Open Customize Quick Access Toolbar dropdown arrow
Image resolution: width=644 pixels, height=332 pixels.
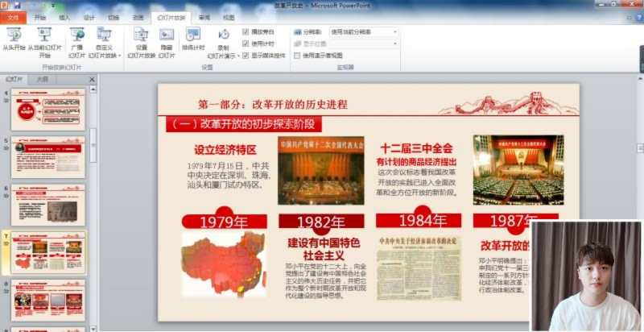point(54,6)
